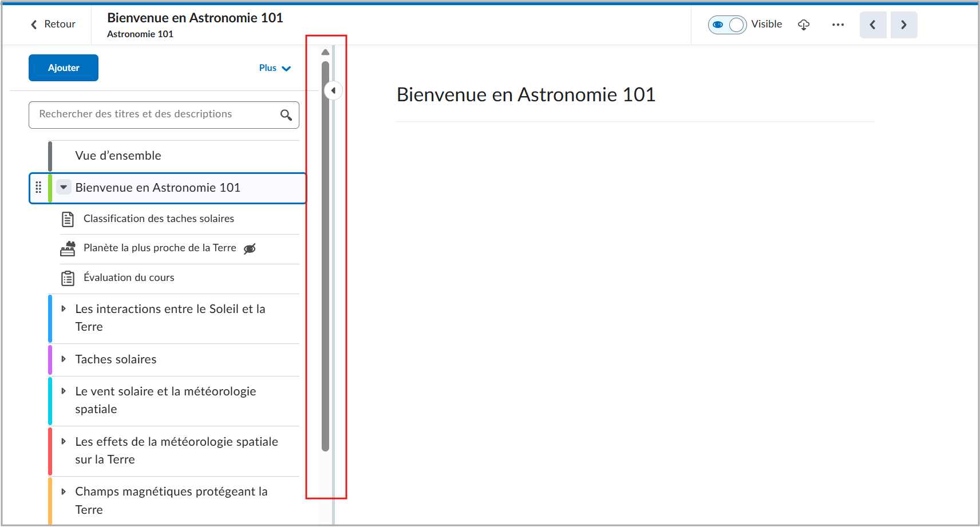The image size is (980, 527).
Task: Open the Plus dropdown menu
Action: [275, 68]
